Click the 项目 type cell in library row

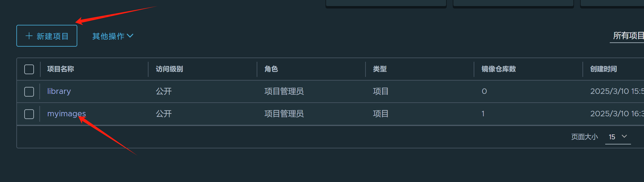click(380, 91)
